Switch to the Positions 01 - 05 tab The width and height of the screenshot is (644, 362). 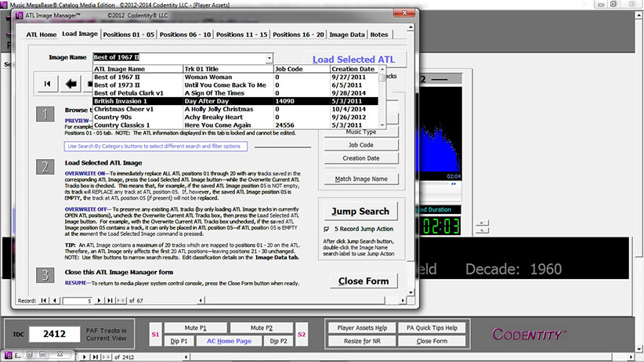click(x=130, y=34)
